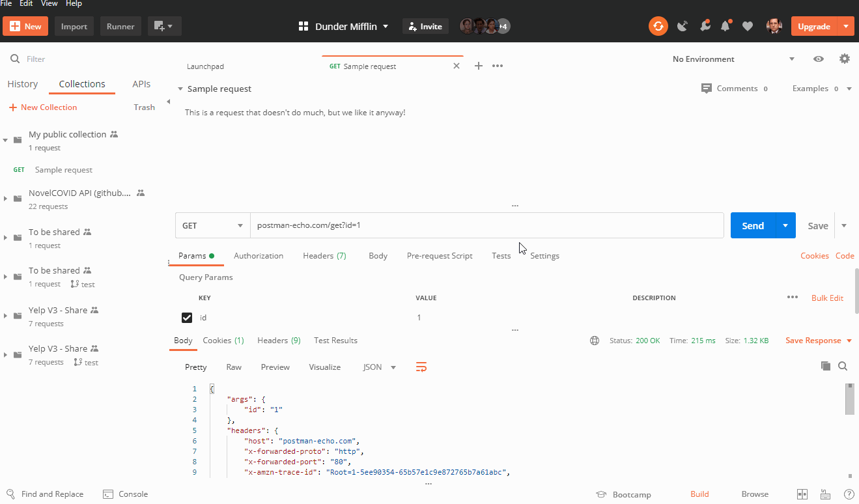Collapse My public collection folder
Viewport: 859px width, 504px height.
click(5, 140)
